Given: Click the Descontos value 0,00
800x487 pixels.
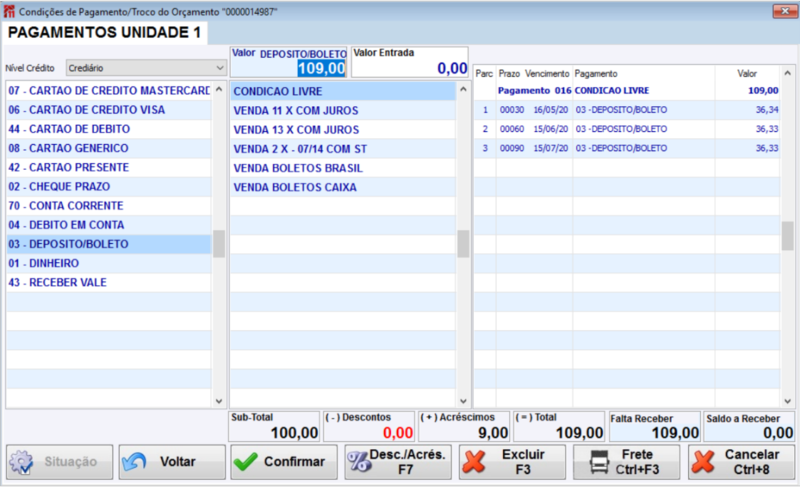Looking at the screenshot, I should [398, 433].
